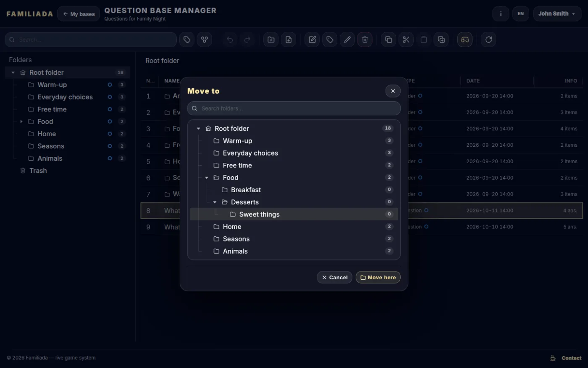Image resolution: width=588 pixels, height=368 pixels.
Task: Click the Search folders input field
Action: pos(294,109)
